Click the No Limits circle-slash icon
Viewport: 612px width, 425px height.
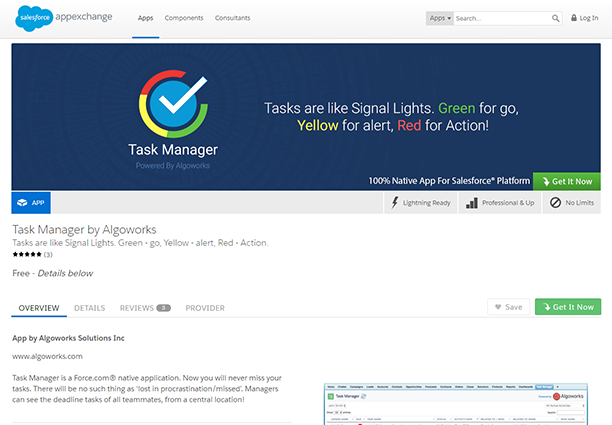point(555,203)
